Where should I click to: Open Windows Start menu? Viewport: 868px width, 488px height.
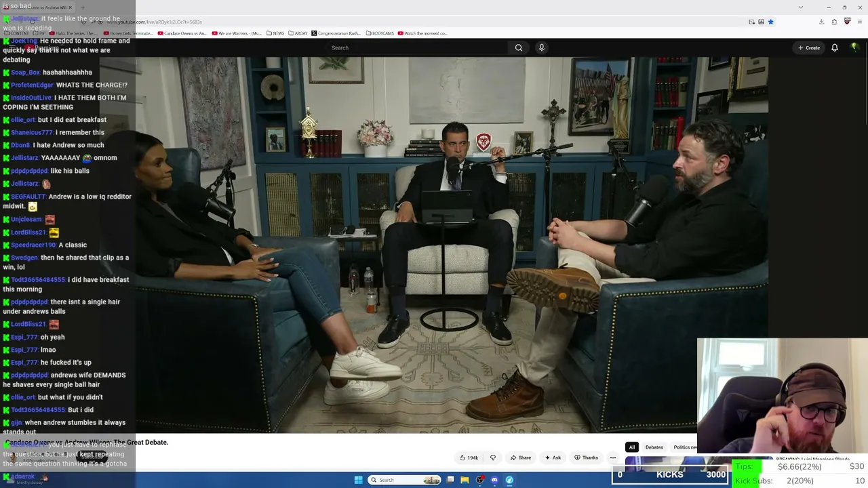(358, 480)
